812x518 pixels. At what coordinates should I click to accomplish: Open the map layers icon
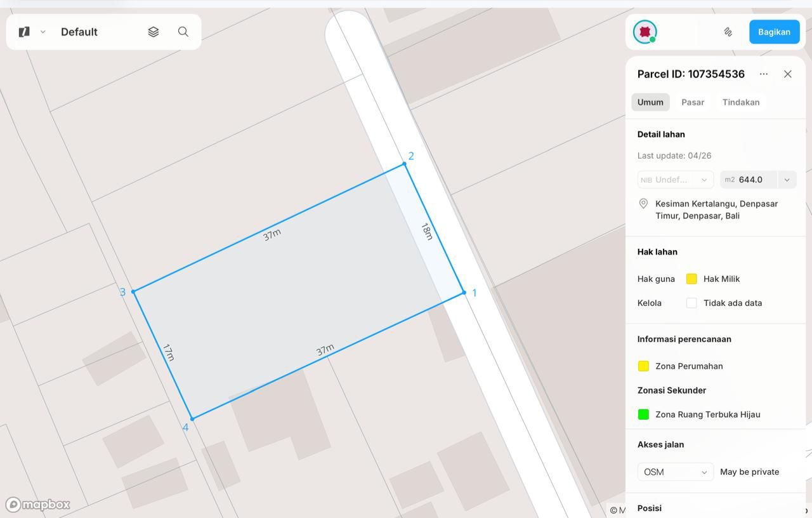click(x=154, y=32)
